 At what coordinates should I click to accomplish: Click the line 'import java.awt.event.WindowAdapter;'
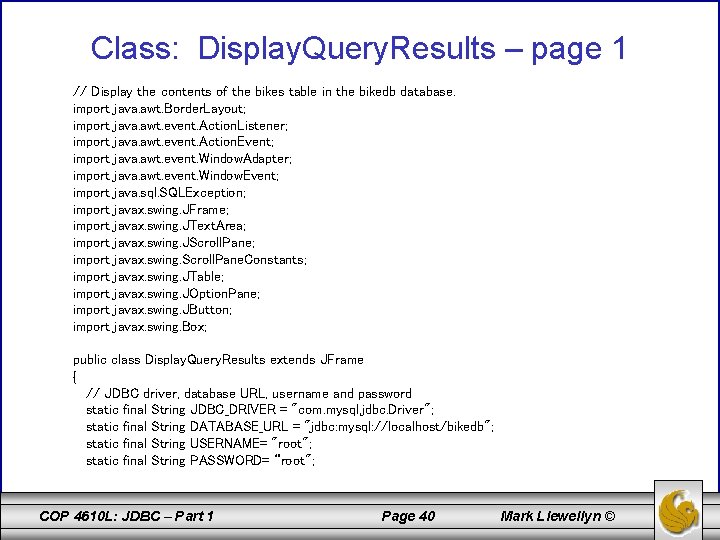(182, 159)
